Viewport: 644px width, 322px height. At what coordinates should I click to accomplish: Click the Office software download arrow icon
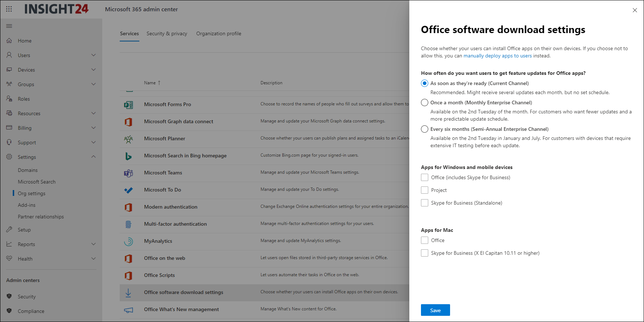[128, 293]
